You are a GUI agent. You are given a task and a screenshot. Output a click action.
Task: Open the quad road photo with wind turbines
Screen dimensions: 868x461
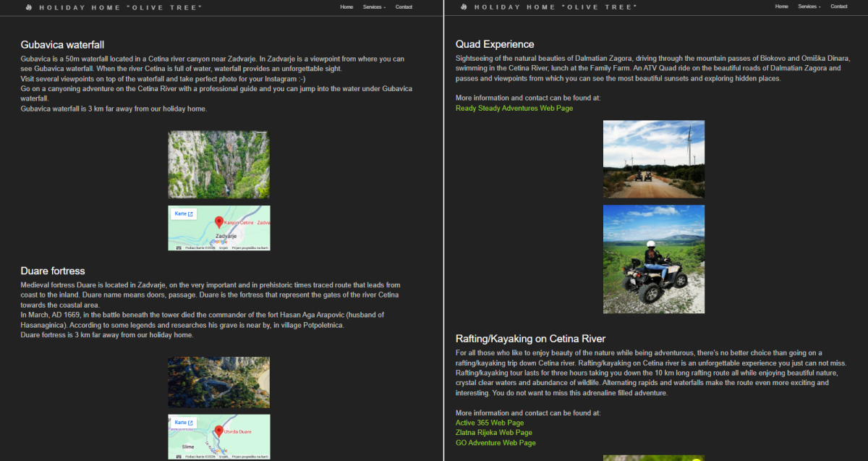click(654, 159)
